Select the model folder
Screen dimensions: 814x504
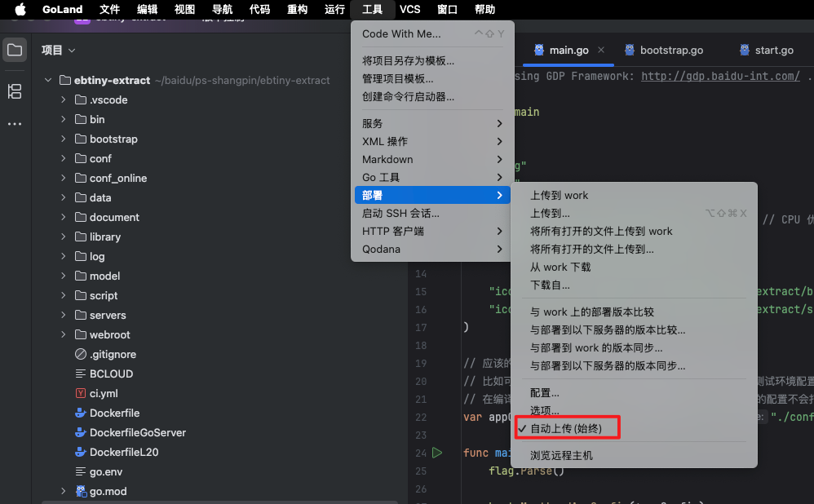click(x=104, y=276)
